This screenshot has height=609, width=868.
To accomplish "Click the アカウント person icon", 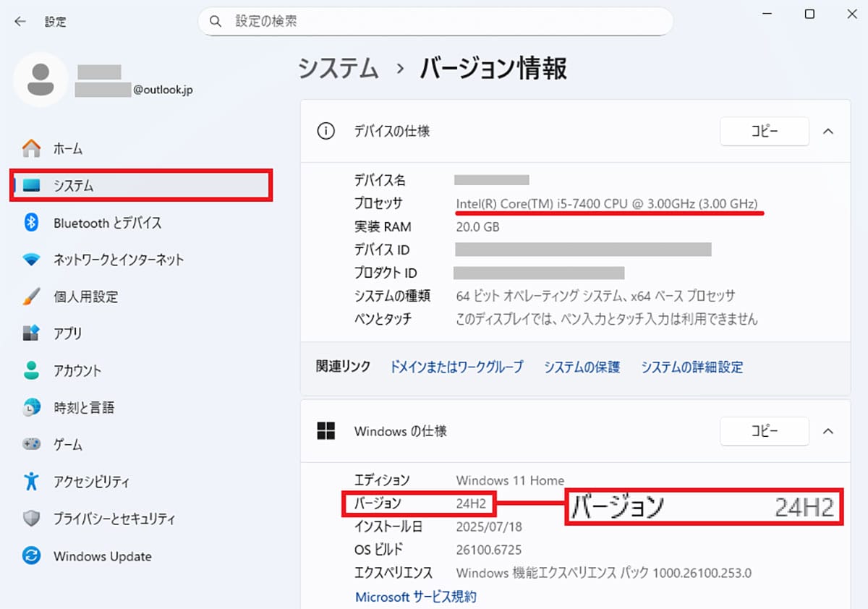I will click(32, 370).
